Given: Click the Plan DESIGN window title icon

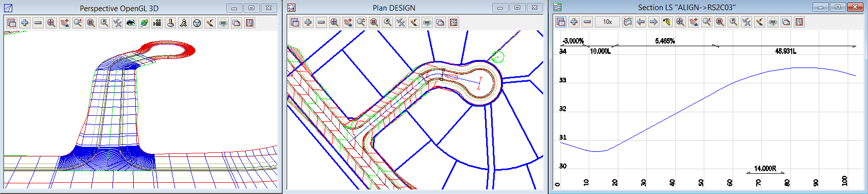Looking at the screenshot, I should (291, 8).
